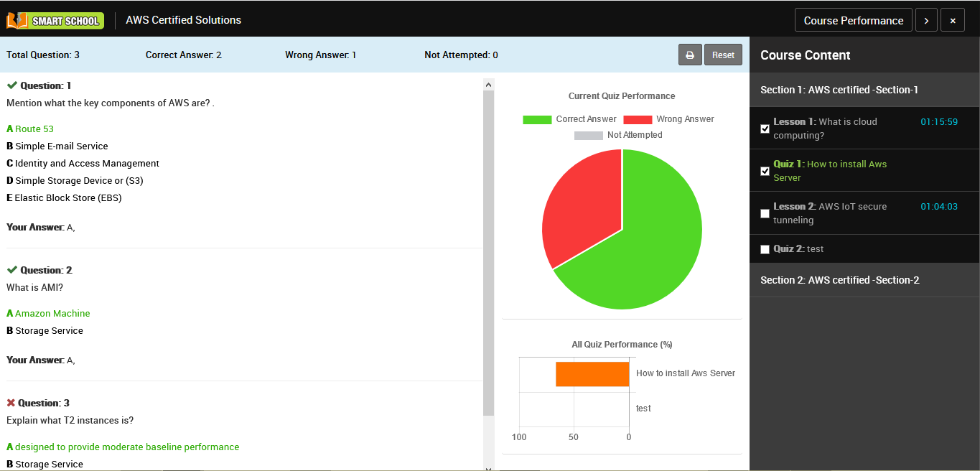Toggle the green Correct Answer legend swatch
Viewport: 980px width, 471px height.
point(536,119)
